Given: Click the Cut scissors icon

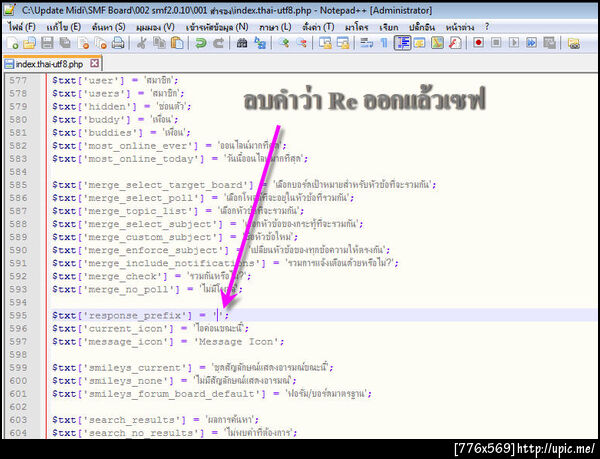Looking at the screenshot, I should click(142, 43).
